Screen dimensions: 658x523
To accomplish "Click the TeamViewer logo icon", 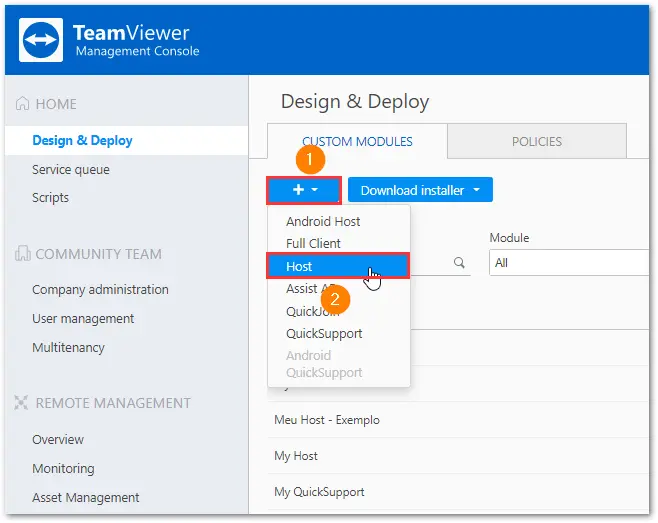I will 41,40.
